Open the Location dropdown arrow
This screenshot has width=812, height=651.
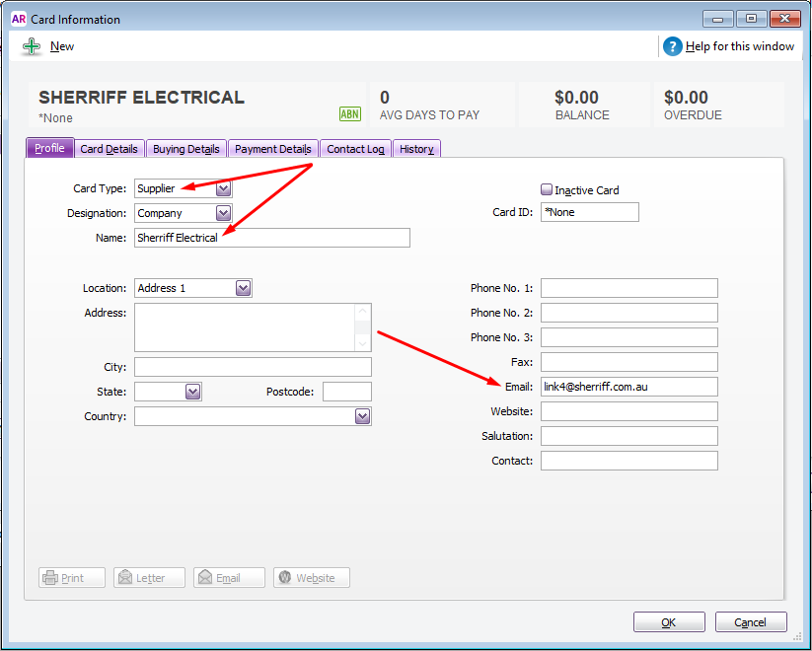coord(243,288)
